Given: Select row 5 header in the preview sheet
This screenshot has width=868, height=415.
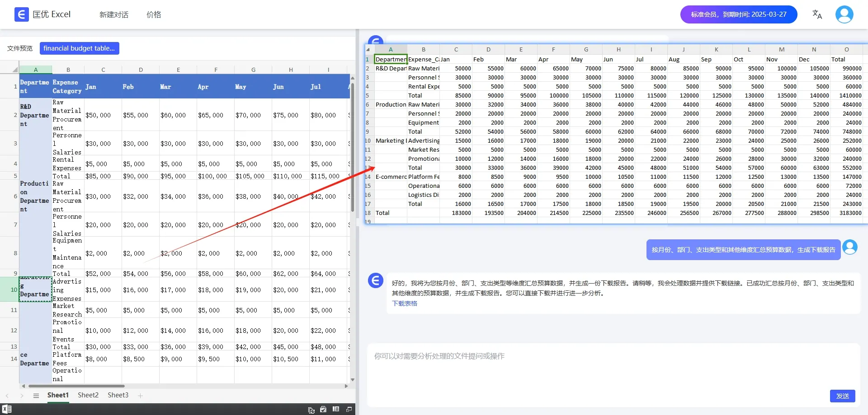Looking at the screenshot, I should 9,176.
